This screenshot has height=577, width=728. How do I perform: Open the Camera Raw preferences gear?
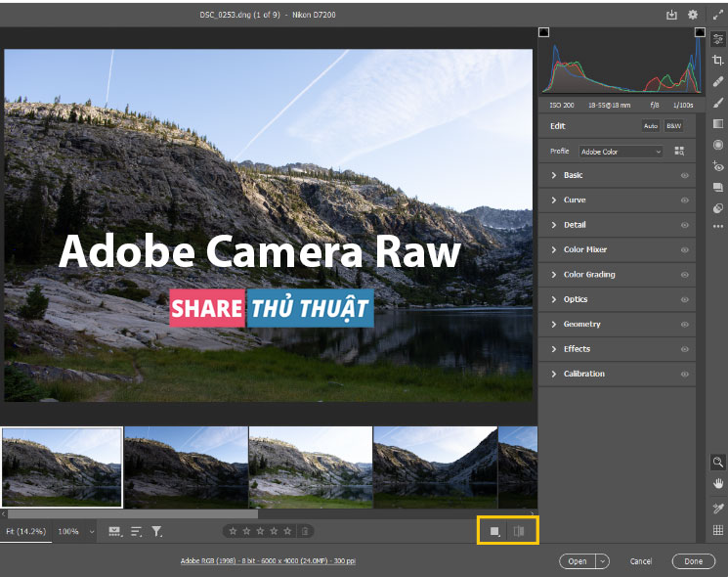(693, 15)
